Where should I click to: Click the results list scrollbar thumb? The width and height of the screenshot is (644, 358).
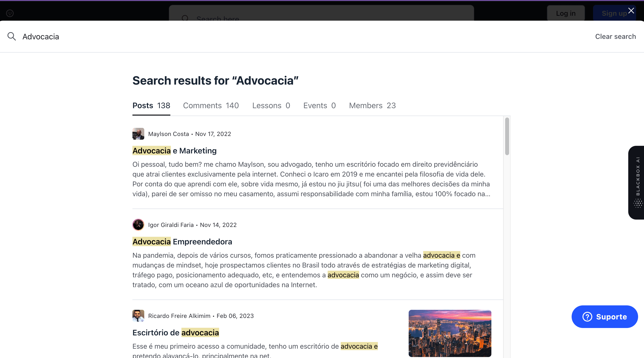click(507, 136)
